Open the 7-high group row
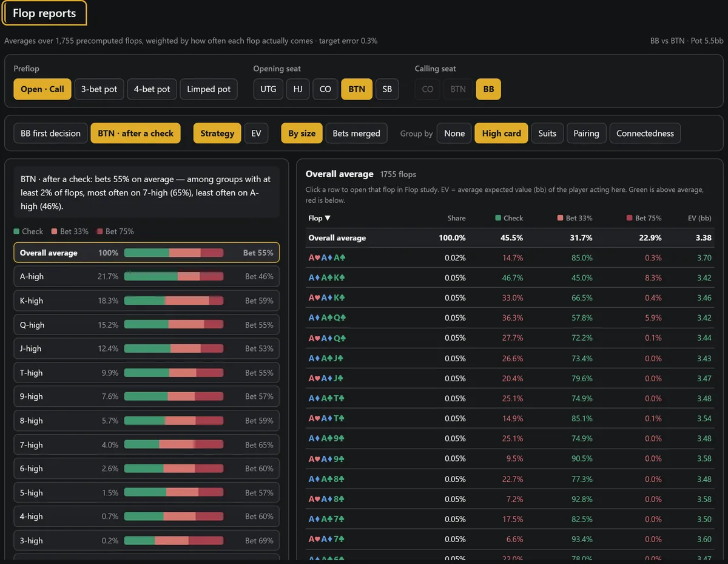The image size is (728, 564). [146, 445]
